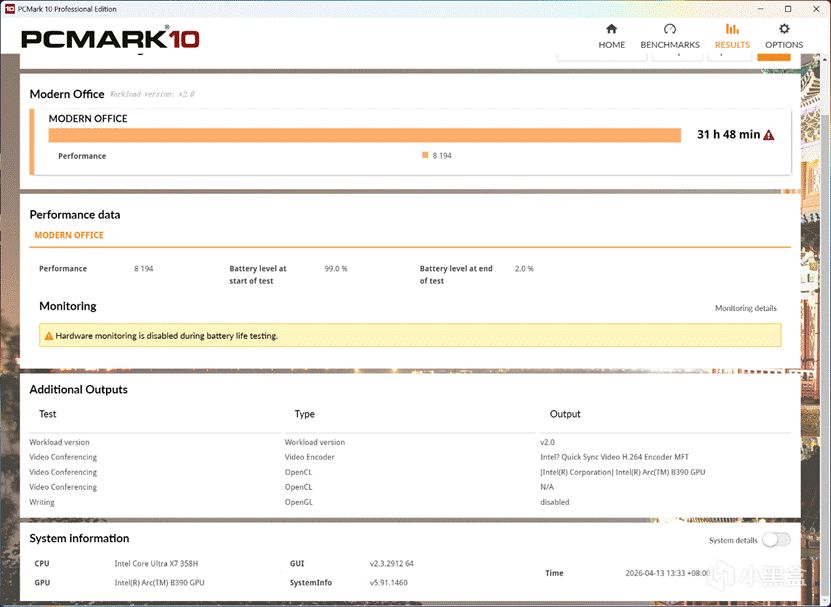Screen dimensions: 831x607
Task: Click the GUI version v2.3.2912 64
Action: (391, 564)
